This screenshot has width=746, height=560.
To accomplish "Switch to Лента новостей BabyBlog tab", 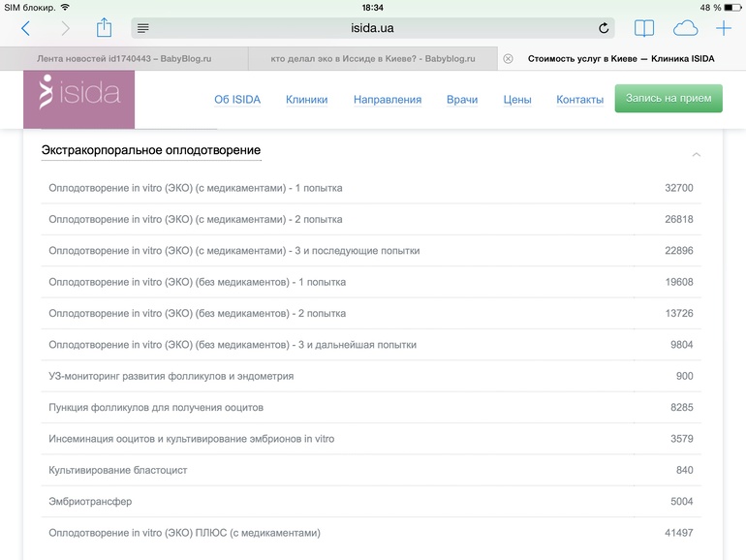I will [124, 58].
